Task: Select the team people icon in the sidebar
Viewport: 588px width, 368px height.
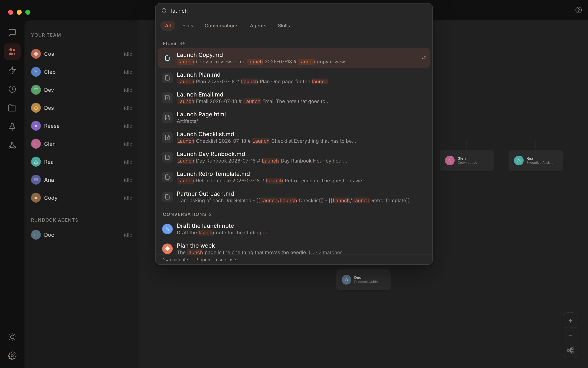Action: [x=12, y=52]
